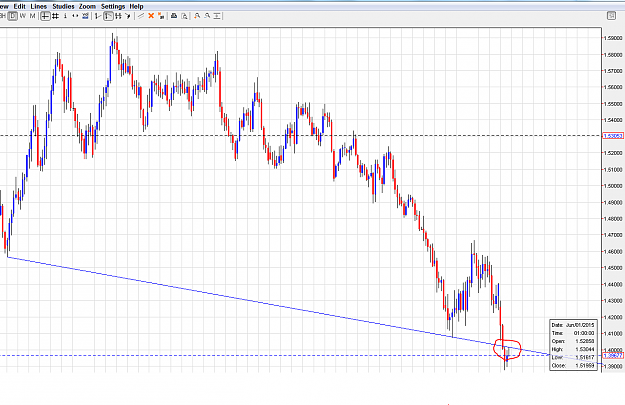
Task: Select the arrow-shaped line tool icon
Action: pyautogui.click(x=128, y=16)
